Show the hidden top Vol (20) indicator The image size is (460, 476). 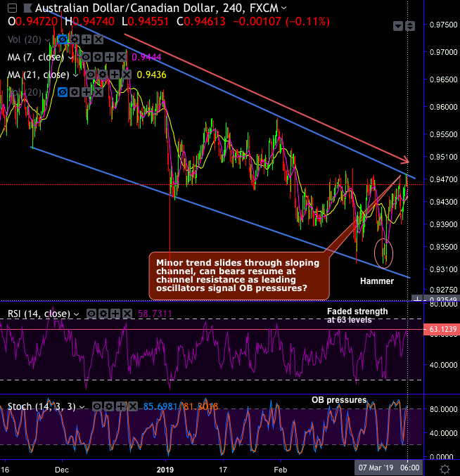pos(63,39)
